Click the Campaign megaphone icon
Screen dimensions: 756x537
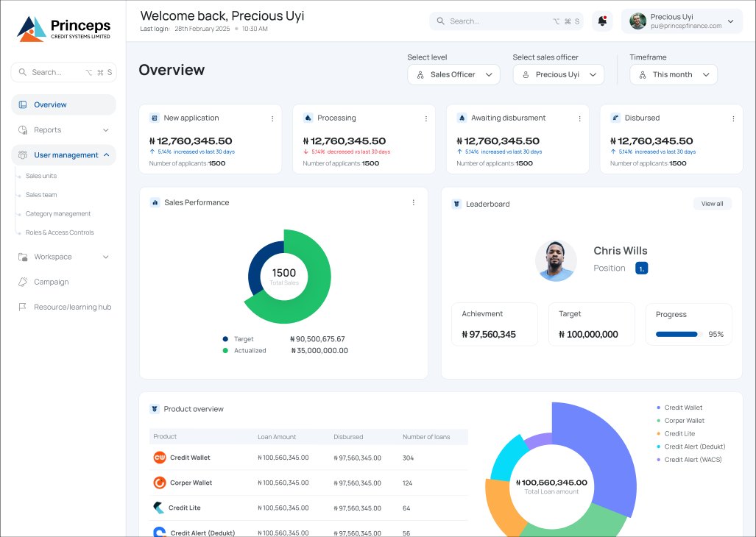click(x=23, y=282)
